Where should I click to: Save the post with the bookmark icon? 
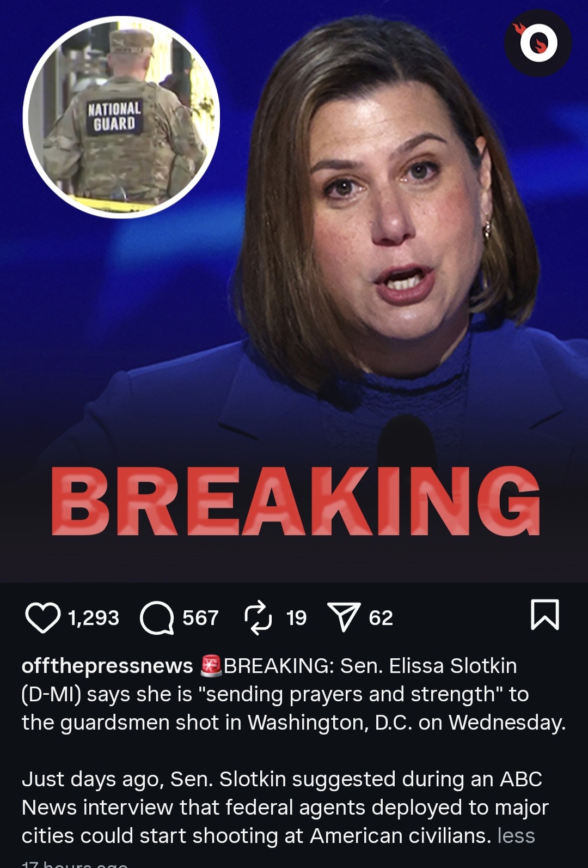click(x=545, y=615)
